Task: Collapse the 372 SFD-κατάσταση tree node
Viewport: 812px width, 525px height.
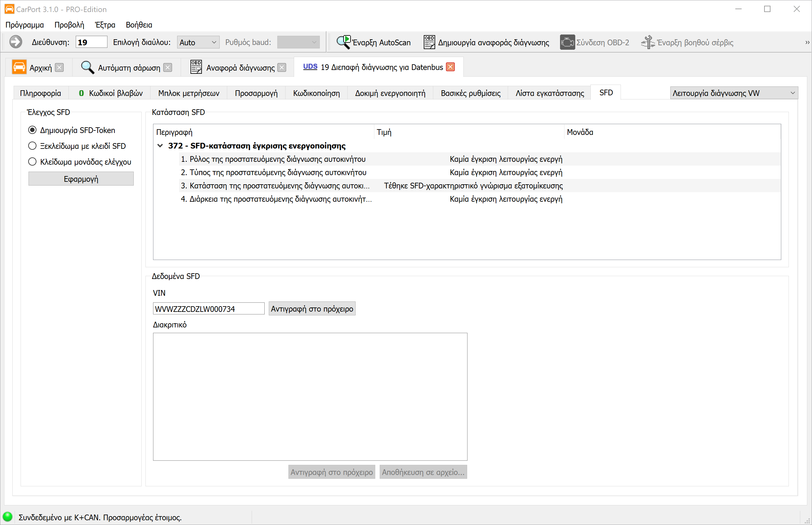Action: (x=160, y=146)
